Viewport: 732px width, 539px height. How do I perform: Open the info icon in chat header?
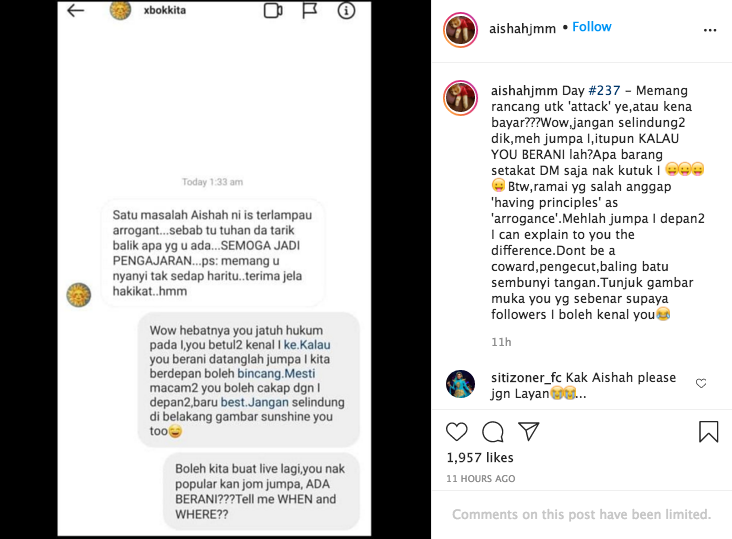click(x=346, y=10)
